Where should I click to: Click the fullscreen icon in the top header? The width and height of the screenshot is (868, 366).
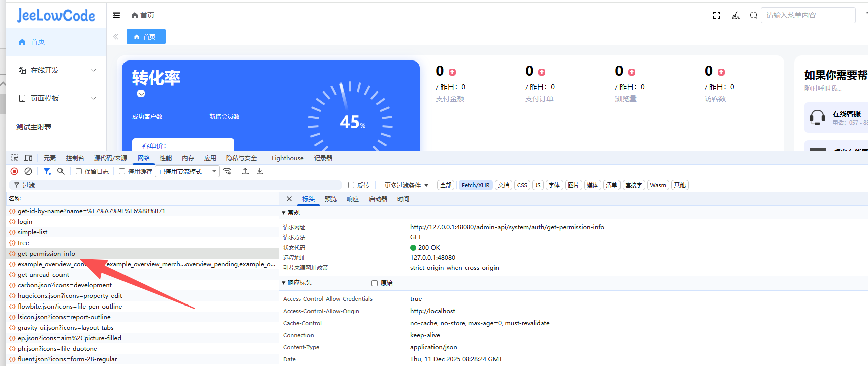pyautogui.click(x=716, y=15)
